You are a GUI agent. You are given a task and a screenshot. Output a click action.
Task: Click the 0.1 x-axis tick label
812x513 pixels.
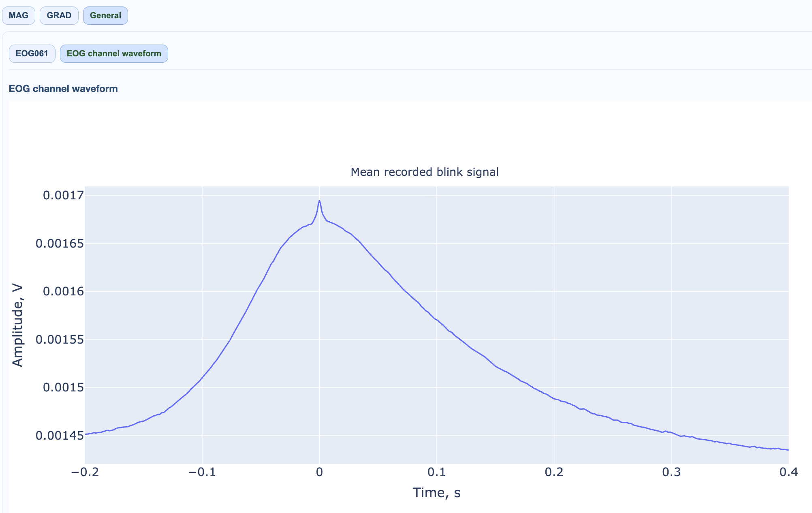436,472
